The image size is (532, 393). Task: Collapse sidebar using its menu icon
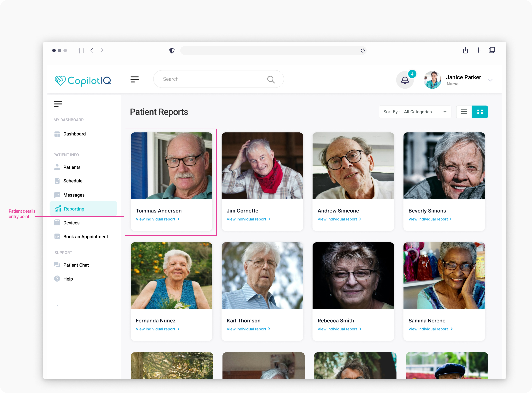click(58, 104)
